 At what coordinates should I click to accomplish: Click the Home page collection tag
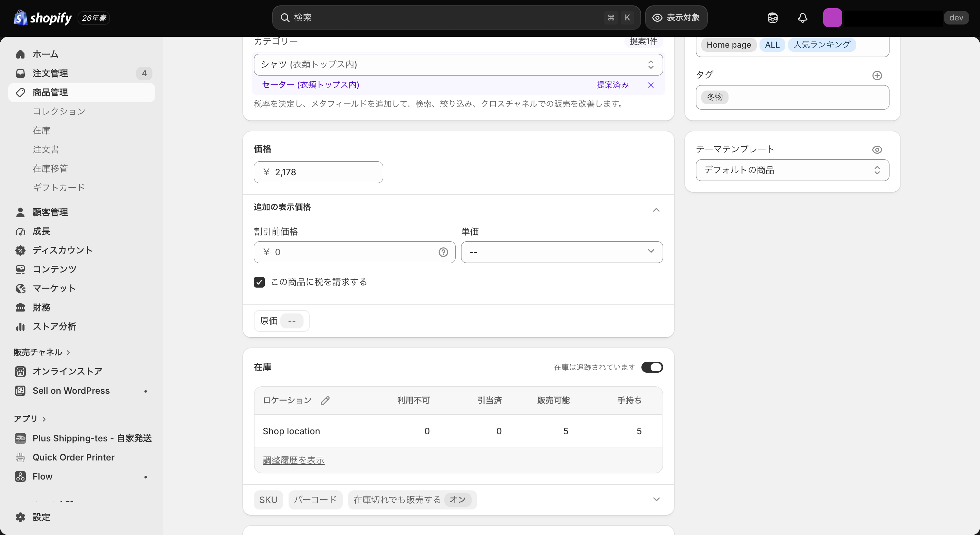pos(728,45)
